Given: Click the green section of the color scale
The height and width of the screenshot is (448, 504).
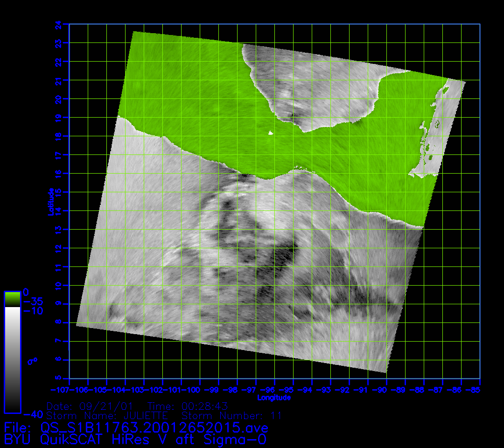Looking at the screenshot, I should pyautogui.click(x=12, y=299).
